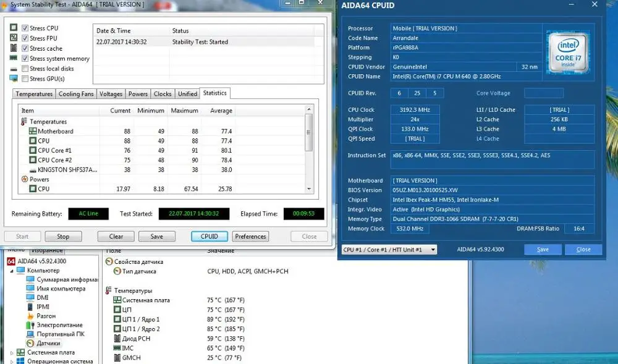Image resolution: width=618 pixels, height=364 pixels.
Task: Click the Электропитание battery icon in tree
Action: pos(30,325)
